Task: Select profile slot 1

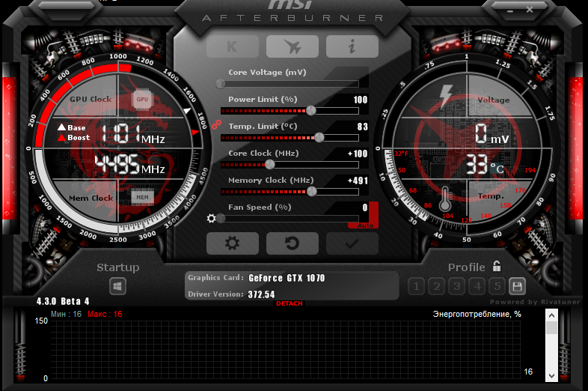Action: [416, 287]
